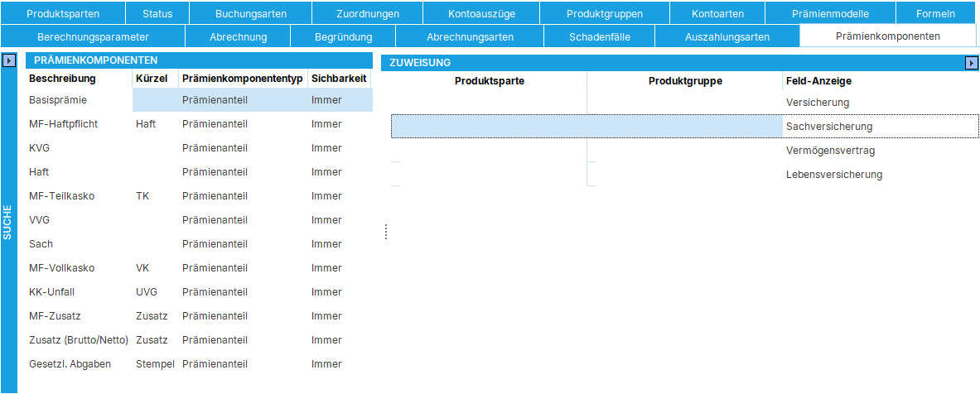Open the Produktsparten tab
The height and width of the screenshot is (394, 980).
click(63, 13)
